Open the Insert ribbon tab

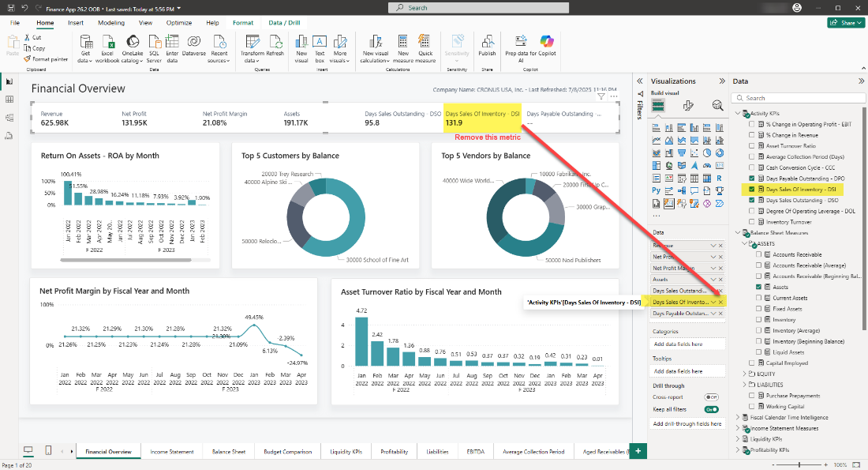76,23
